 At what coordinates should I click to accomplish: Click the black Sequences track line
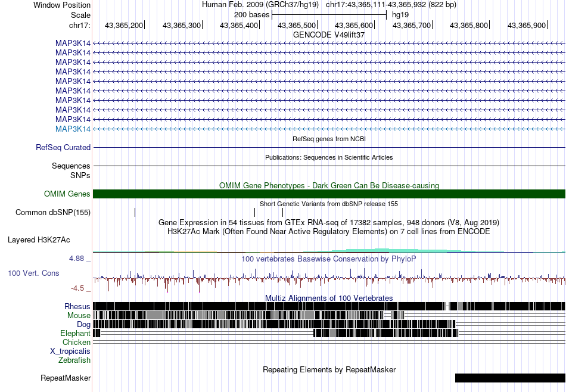(x=329, y=166)
